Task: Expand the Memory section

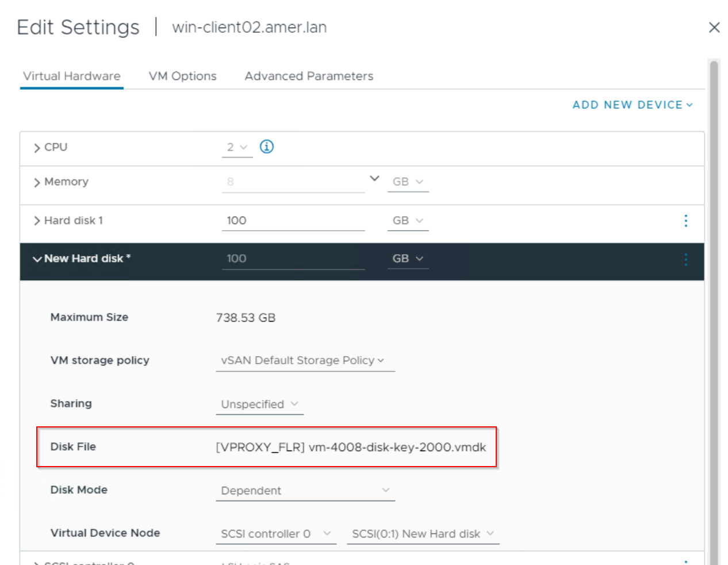Action: click(x=37, y=182)
